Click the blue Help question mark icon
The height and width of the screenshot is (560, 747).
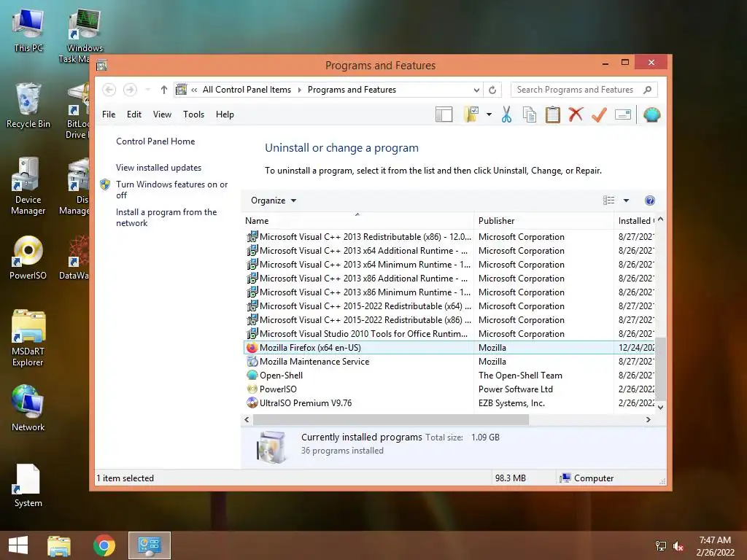649,201
